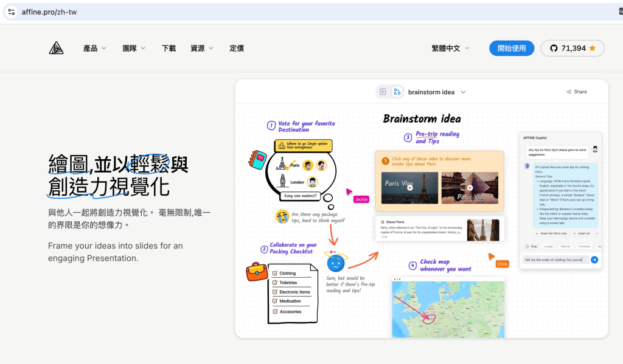623x364 pixels.
Task: Click the Big Ben icon beside London
Action: (x=282, y=180)
